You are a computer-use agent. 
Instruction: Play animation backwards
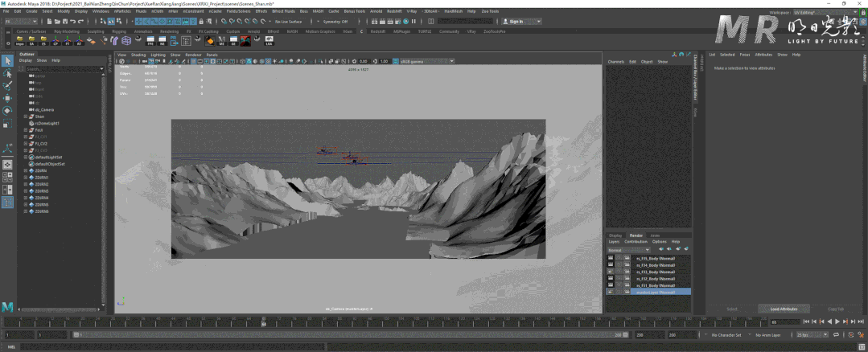(x=830, y=321)
